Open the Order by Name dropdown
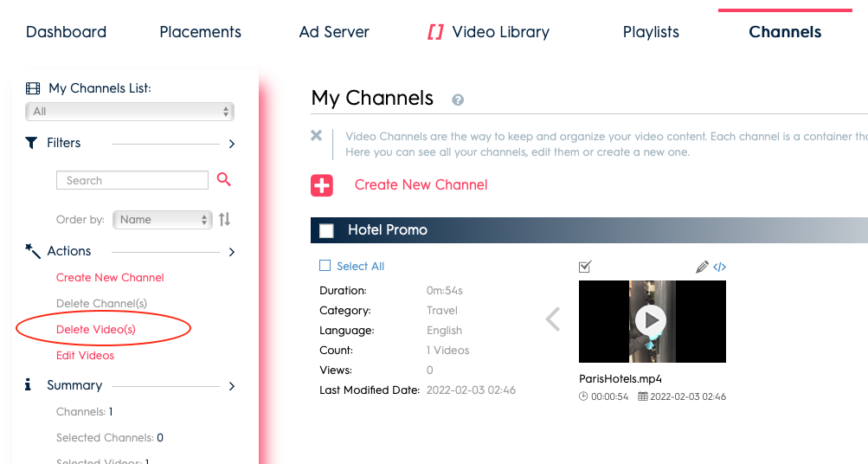Screen dimensions: 868x464 162,219
